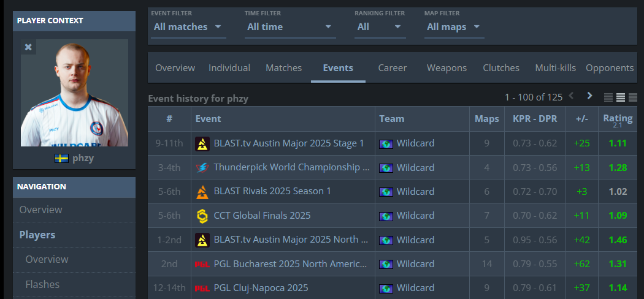Switch to the Overview tab
Screen dimensions: 644x299
coord(175,67)
